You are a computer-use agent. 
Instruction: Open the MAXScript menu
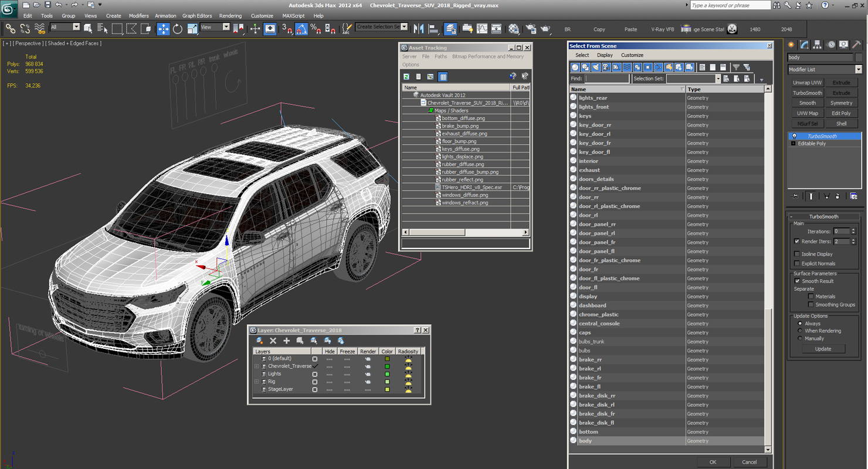point(293,16)
